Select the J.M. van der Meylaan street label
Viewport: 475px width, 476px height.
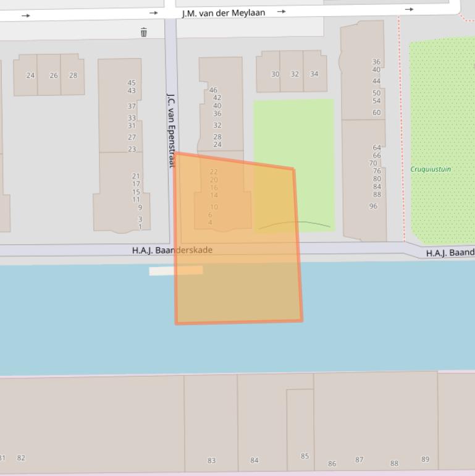(223, 13)
